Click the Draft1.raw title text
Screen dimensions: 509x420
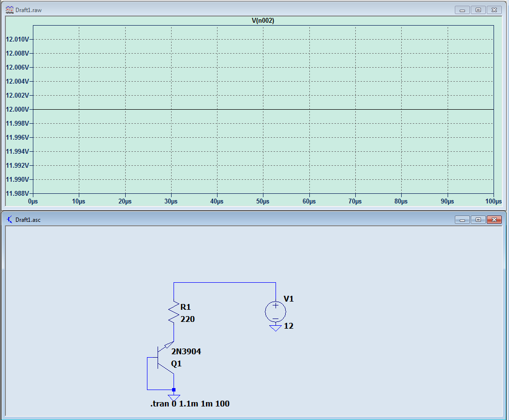click(x=29, y=10)
